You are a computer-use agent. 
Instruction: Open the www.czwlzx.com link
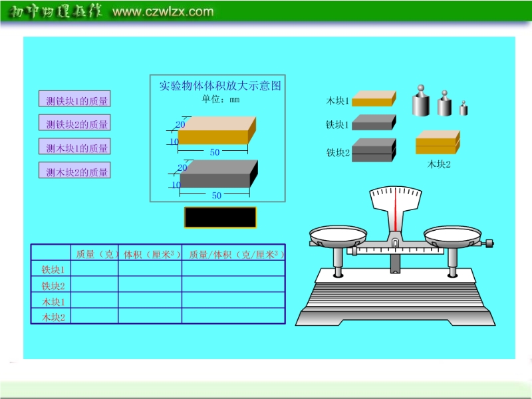163,11
